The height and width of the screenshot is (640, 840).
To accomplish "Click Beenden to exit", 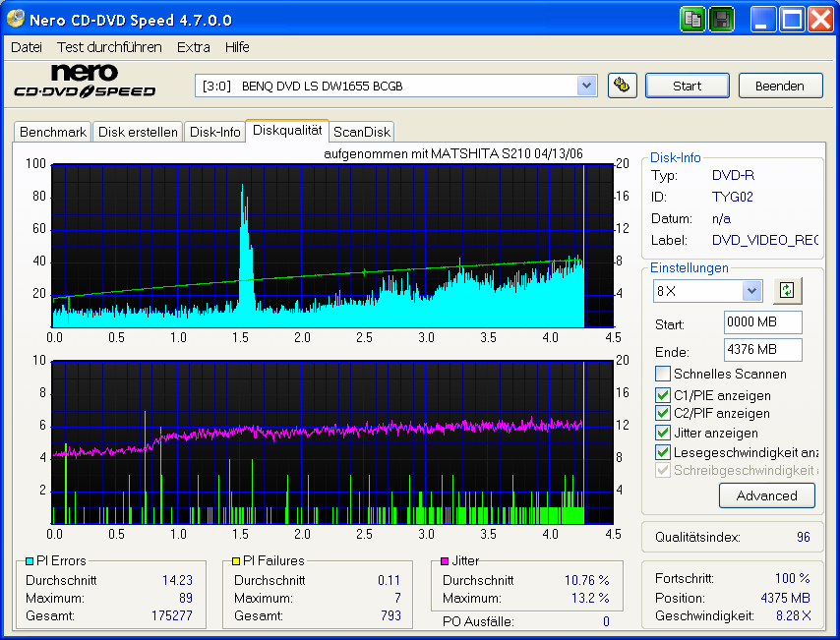I will pos(780,86).
